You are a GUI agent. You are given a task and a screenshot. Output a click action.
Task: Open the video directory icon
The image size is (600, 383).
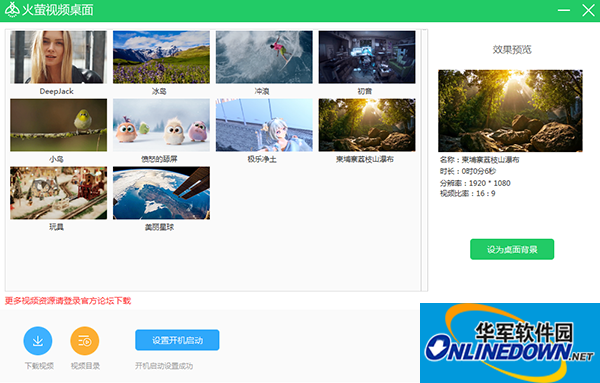tap(85, 341)
